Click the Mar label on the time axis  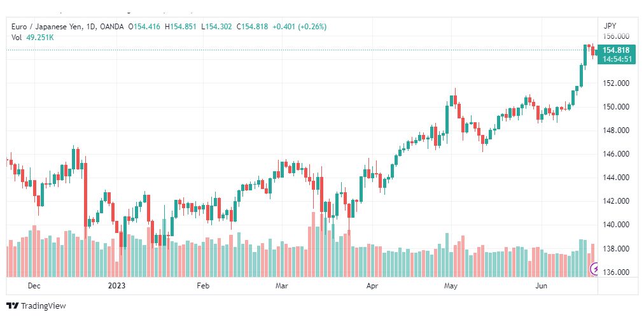click(x=282, y=286)
